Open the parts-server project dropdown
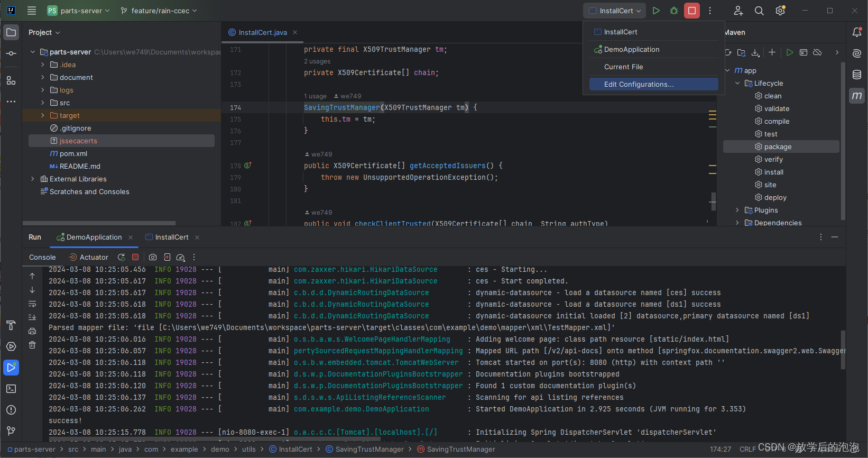The width and height of the screenshot is (868, 458). [x=79, y=11]
